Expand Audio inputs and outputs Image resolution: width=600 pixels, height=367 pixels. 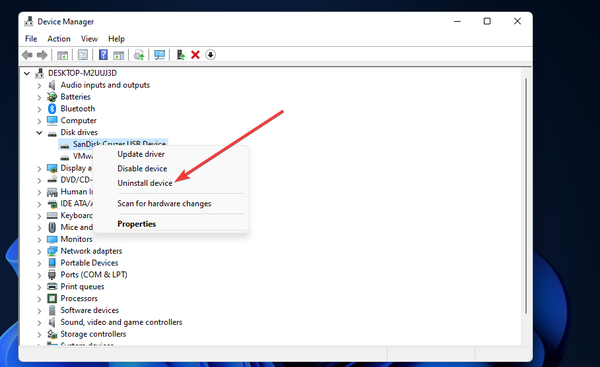click(39, 86)
